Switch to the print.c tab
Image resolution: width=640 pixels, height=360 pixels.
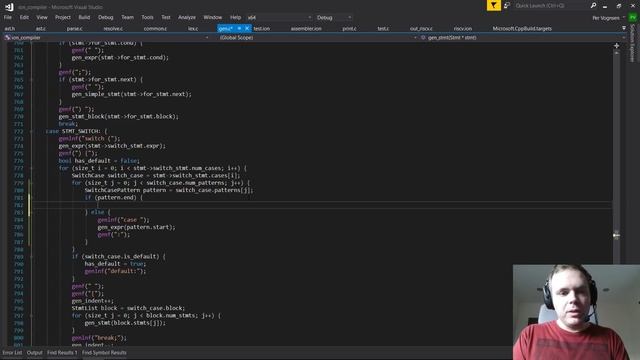coord(349,29)
